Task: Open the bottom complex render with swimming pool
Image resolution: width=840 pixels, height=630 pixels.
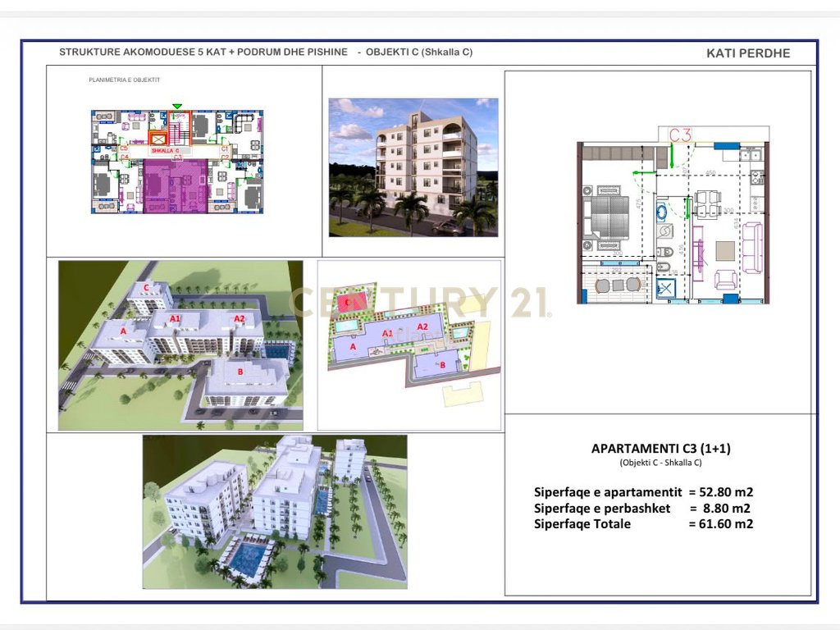Action: (x=275, y=512)
